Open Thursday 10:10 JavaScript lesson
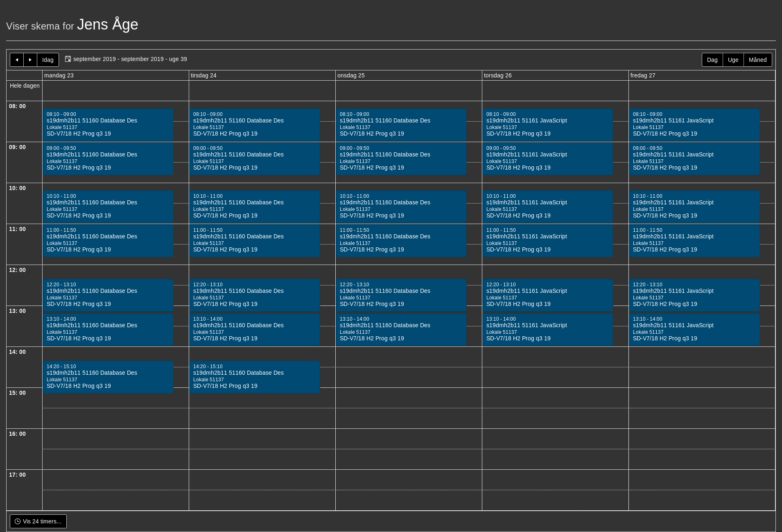Image resolution: width=782 pixels, height=532 pixels. (548, 207)
